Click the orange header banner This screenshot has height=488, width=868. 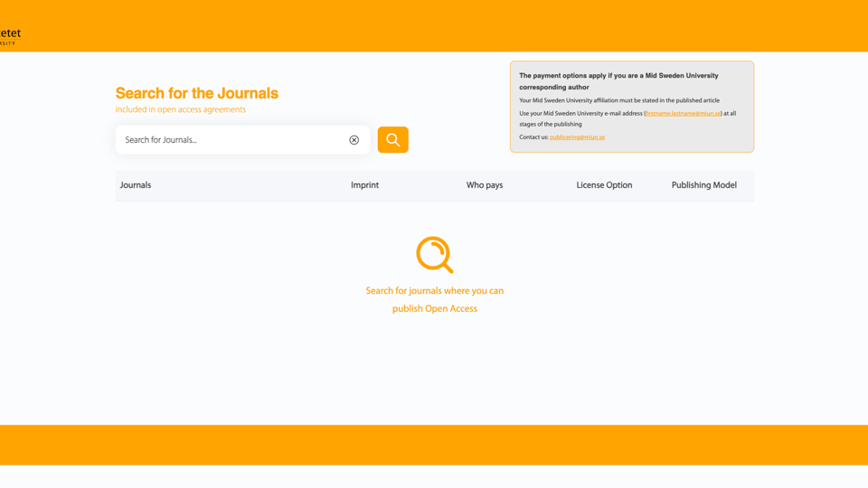(x=434, y=26)
